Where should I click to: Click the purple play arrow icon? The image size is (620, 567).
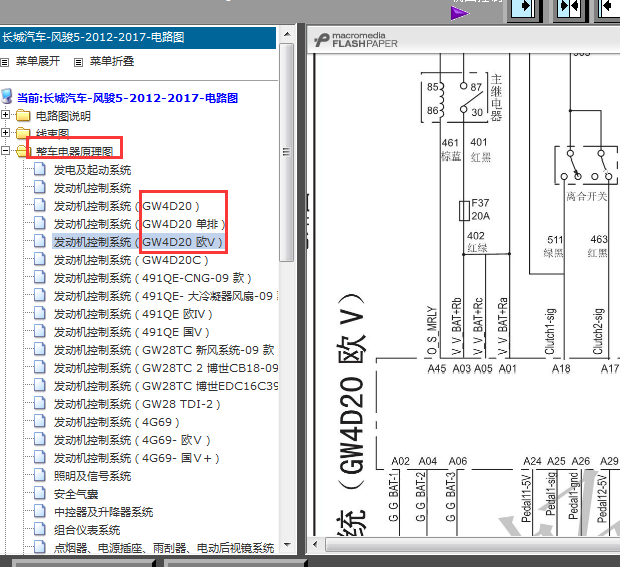tap(459, 13)
